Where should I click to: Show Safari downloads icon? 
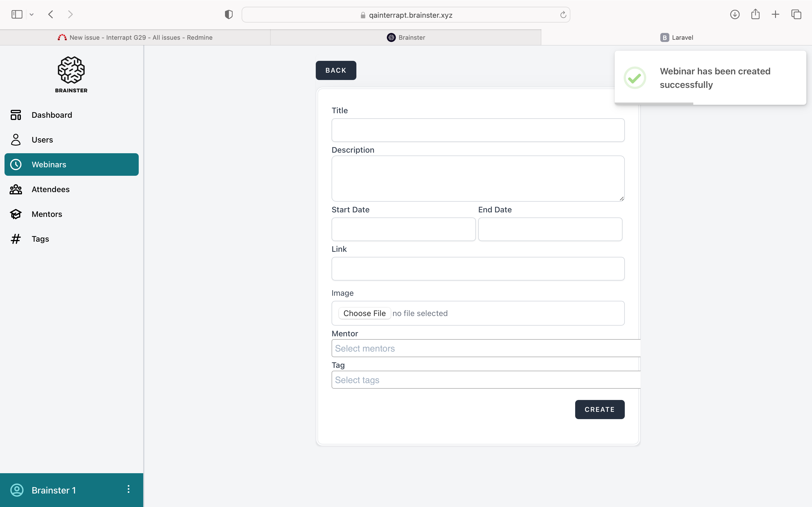click(x=735, y=14)
